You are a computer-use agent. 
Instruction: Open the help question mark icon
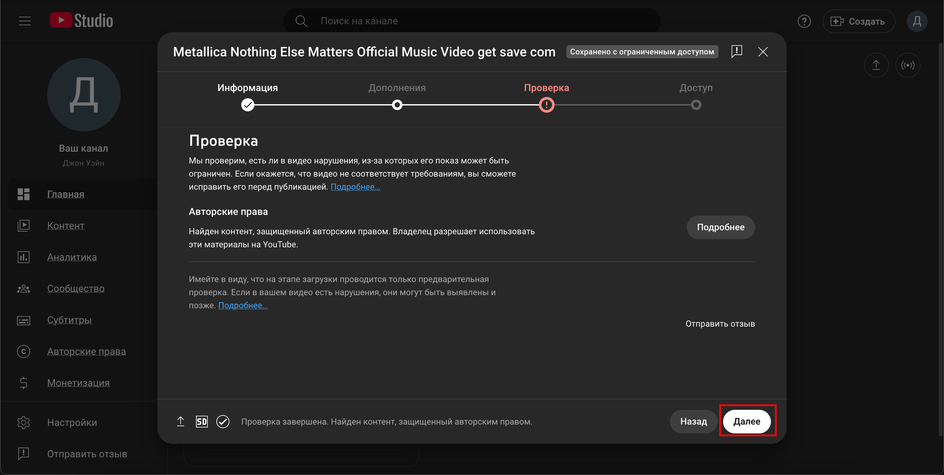pyautogui.click(x=804, y=21)
